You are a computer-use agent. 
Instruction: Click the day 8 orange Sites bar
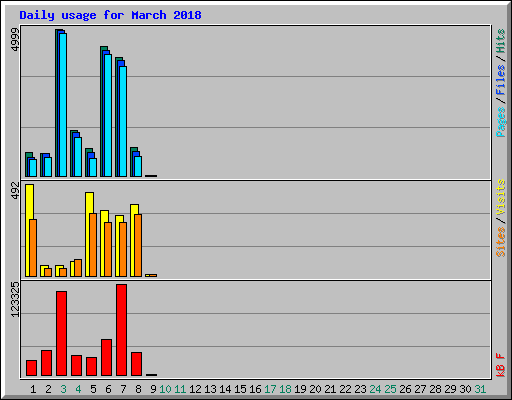(138, 245)
